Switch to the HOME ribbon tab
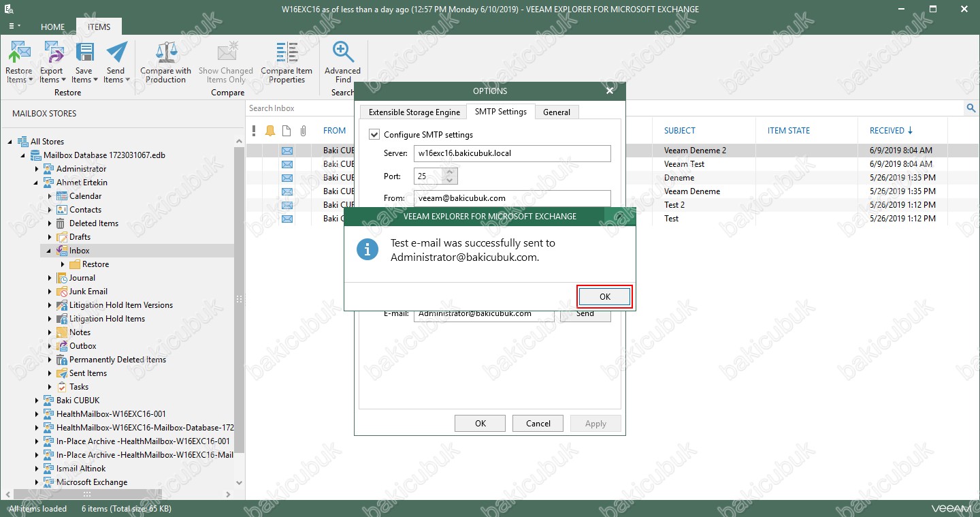The width and height of the screenshot is (980, 517). tap(52, 27)
